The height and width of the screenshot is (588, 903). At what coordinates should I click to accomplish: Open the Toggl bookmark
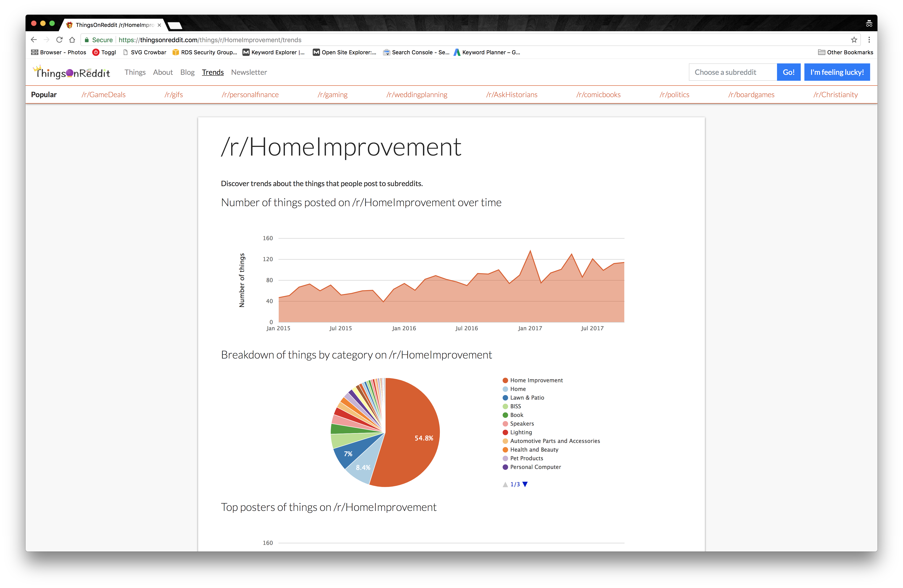pyautogui.click(x=104, y=52)
